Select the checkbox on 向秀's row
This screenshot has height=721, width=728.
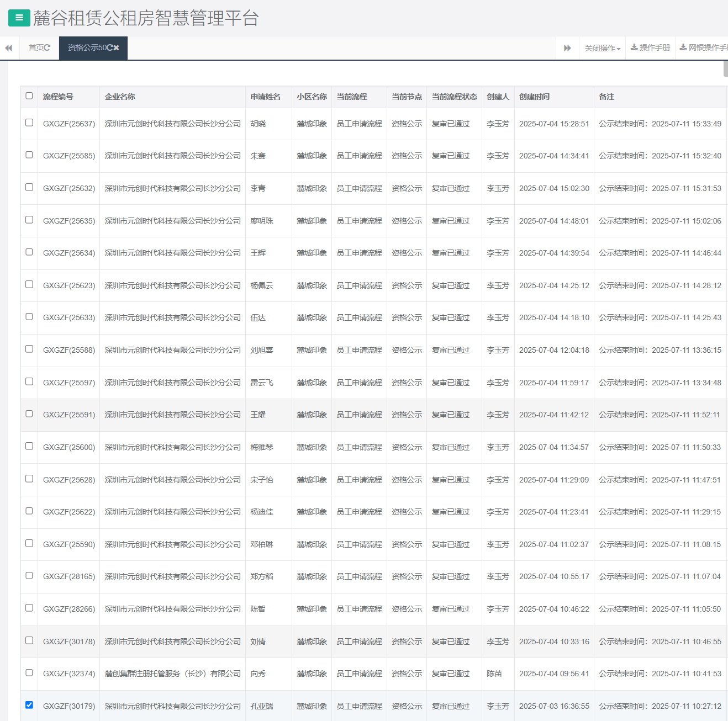pos(29,673)
